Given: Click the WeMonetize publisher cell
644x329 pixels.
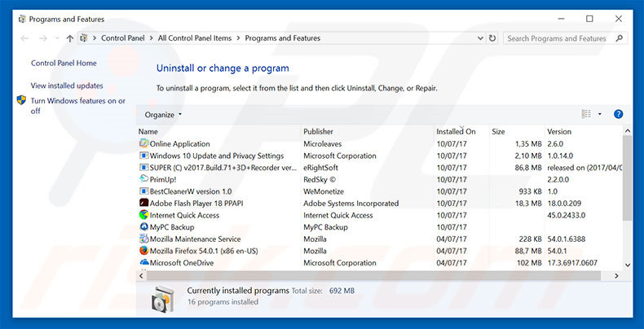Looking at the screenshot, I should point(324,191).
